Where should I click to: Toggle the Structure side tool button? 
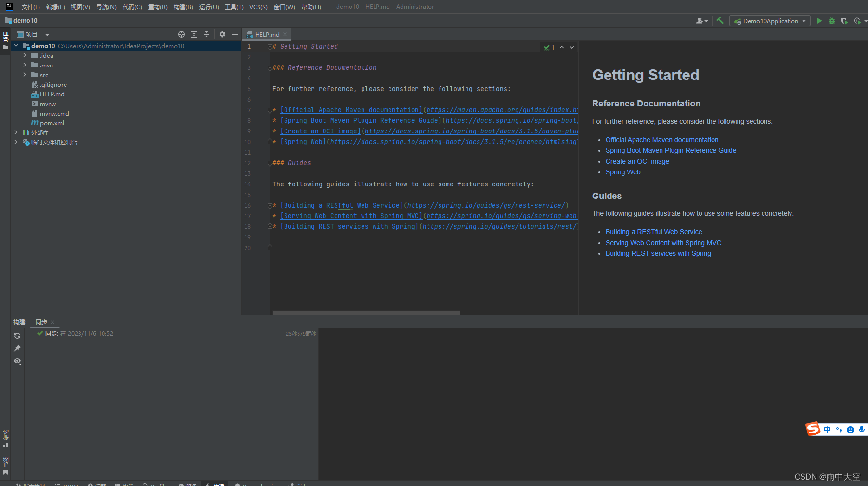(x=5, y=438)
